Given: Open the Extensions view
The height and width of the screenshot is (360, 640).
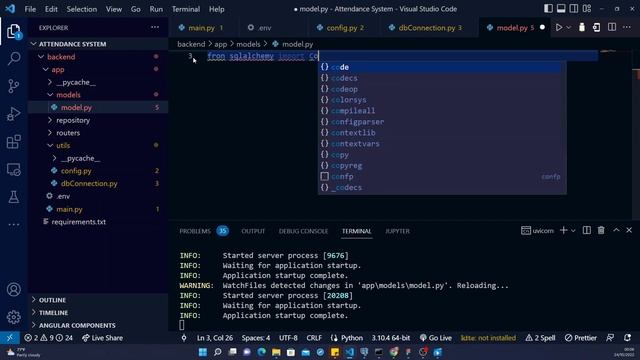Looking at the screenshot, I should 13,142.
